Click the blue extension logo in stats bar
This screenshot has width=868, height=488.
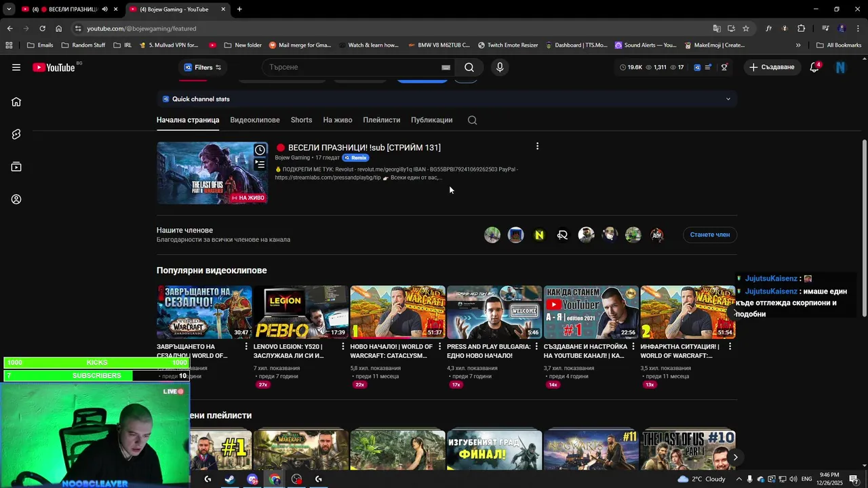(696, 67)
